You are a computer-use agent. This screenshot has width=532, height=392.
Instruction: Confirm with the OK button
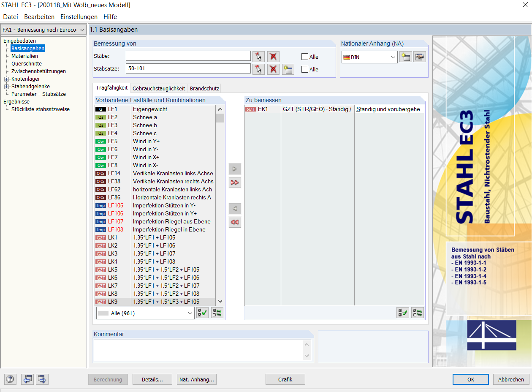[471, 379]
